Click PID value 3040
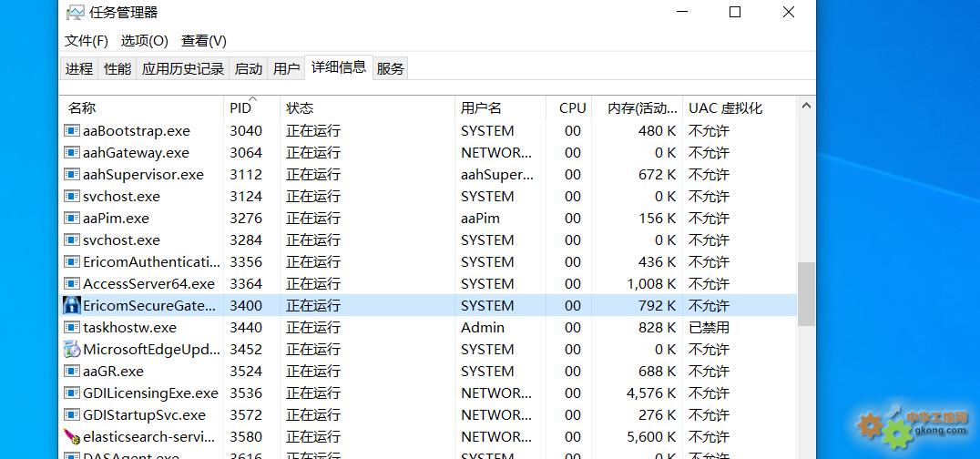Viewport: 980px width, 459px height. [x=246, y=131]
